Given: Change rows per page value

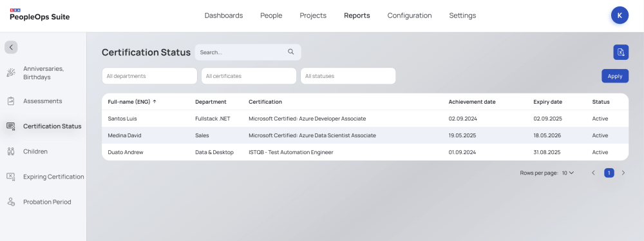Looking at the screenshot, I should [x=567, y=173].
